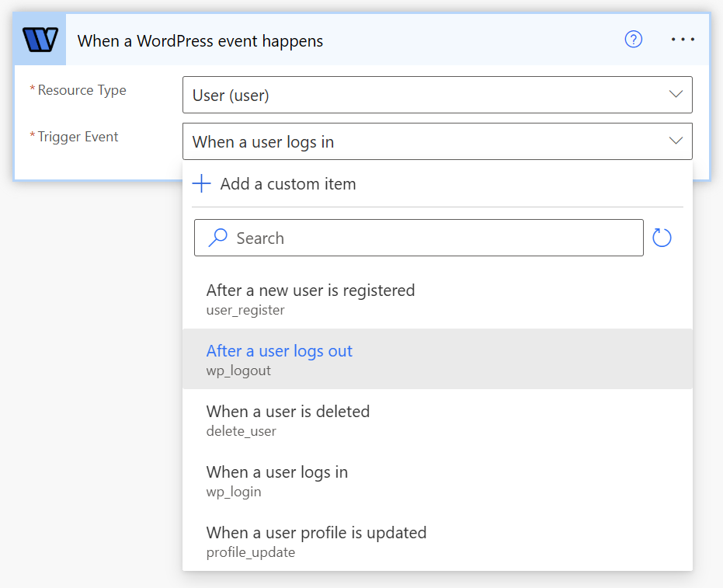Collapse the Trigger Event dropdown chevron
This screenshot has width=723, height=588.
click(676, 141)
